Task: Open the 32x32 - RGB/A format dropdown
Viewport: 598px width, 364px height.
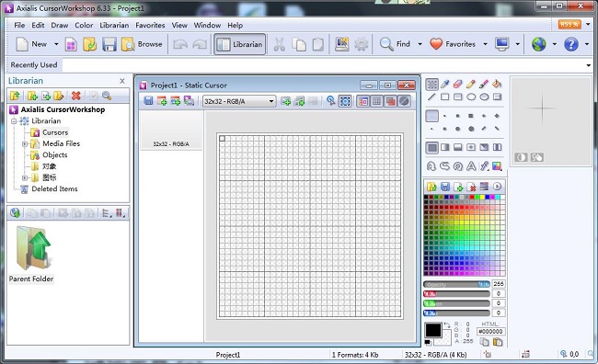Action: (x=239, y=101)
